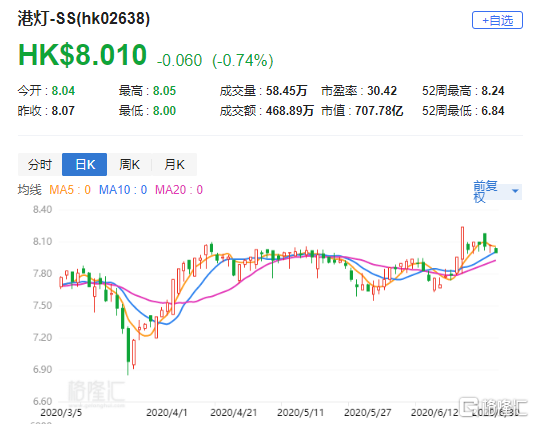Click the 2020/5/27 date axis label
The image size is (534, 424).
point(367,413)
